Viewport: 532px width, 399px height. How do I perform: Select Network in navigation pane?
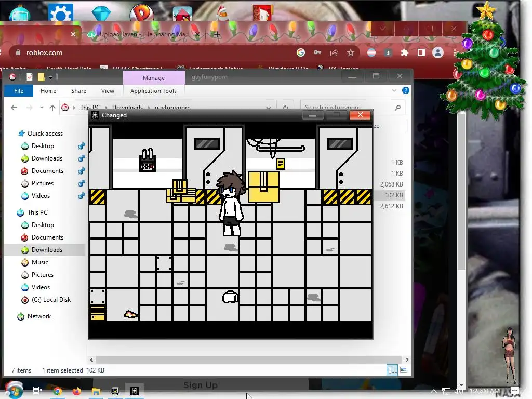click(39, 316)
